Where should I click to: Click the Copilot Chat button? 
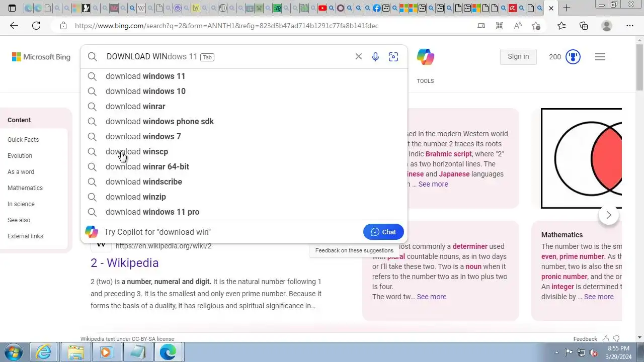click(383, 232)
